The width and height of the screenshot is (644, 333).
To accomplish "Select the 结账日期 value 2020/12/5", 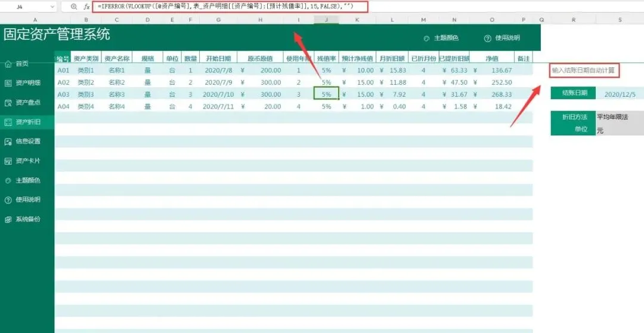I will click(x=620, y=94).
